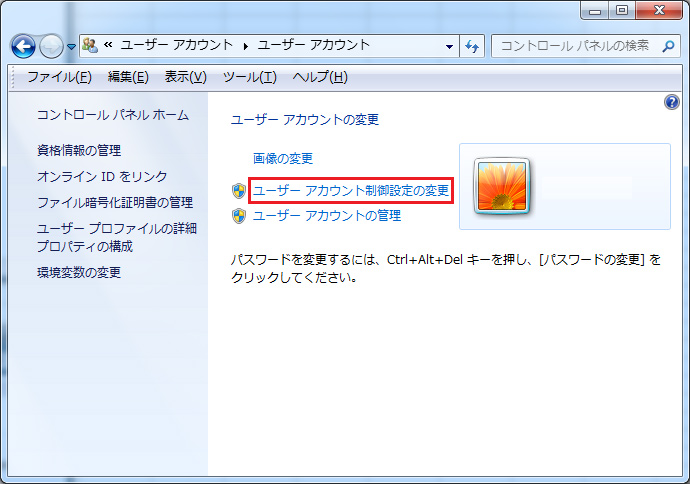The width and height of the screenshot is (690, 484).
Task: Expand breadcrumb arrow between ユーザー アカウント entries
Action: [246, 46]
